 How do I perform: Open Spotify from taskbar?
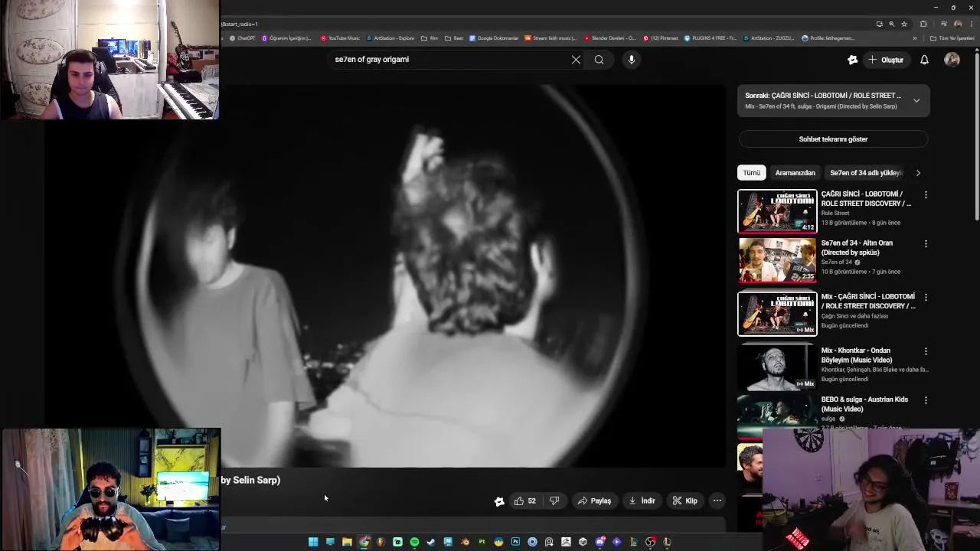(414, 542)
